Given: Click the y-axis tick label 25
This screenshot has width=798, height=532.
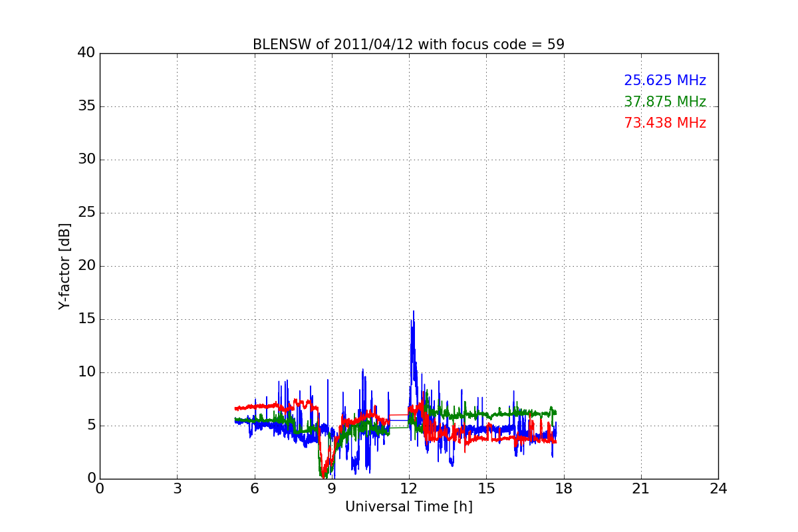Looking at the screenshot, I should click(x=86, y=213).
